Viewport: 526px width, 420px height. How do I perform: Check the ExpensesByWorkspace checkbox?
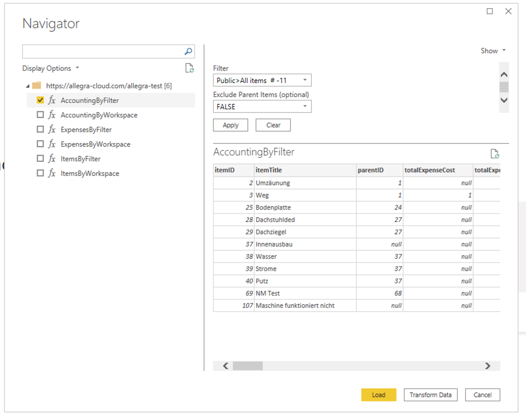tap(39, 144)
